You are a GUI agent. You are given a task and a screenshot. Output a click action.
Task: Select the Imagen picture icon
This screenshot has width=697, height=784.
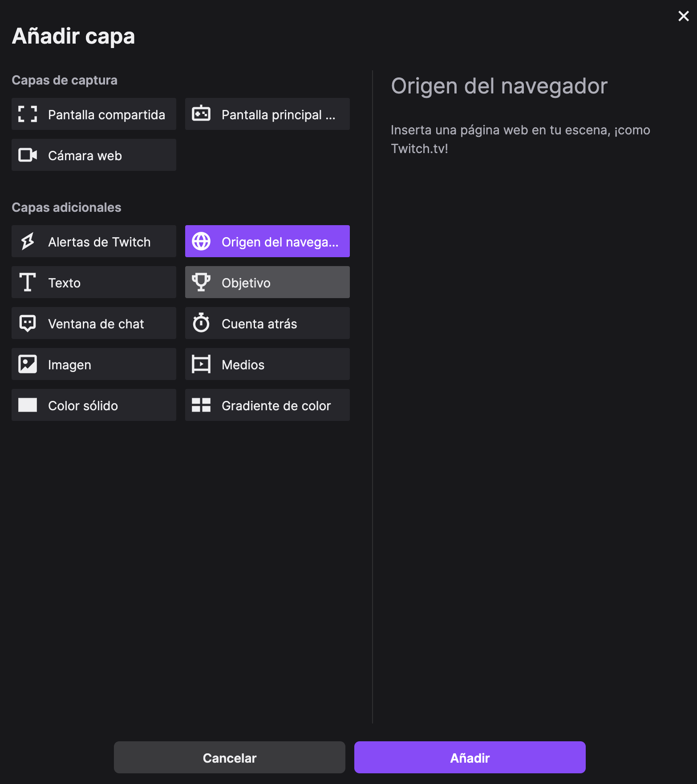click(28, 364)
